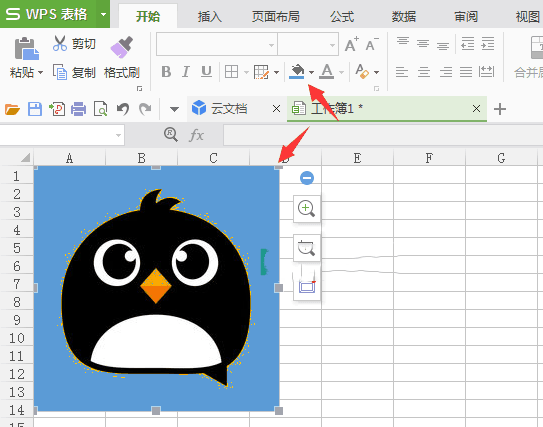Align cell text to bottom
Viewport: 543px width, 427px height.
point(443,45)
